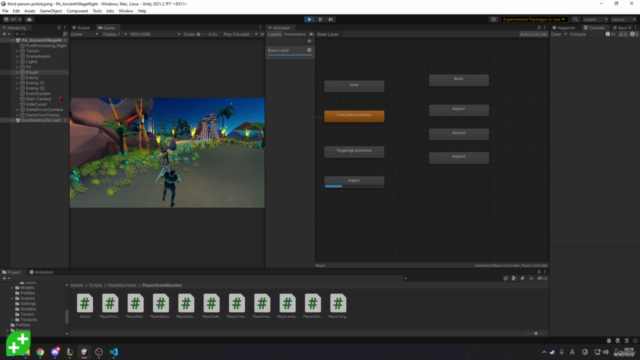Select the Jump state node
Viewport: 640px width, 360px height.
pyautogui.click(x=354, y=86)
